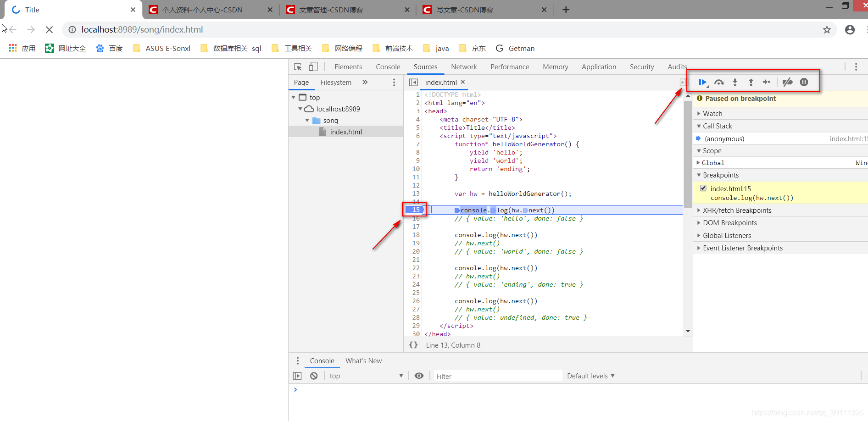Viewport: 868px width, 421px height.
Task: Step out of current function
Action: point(751,82)
